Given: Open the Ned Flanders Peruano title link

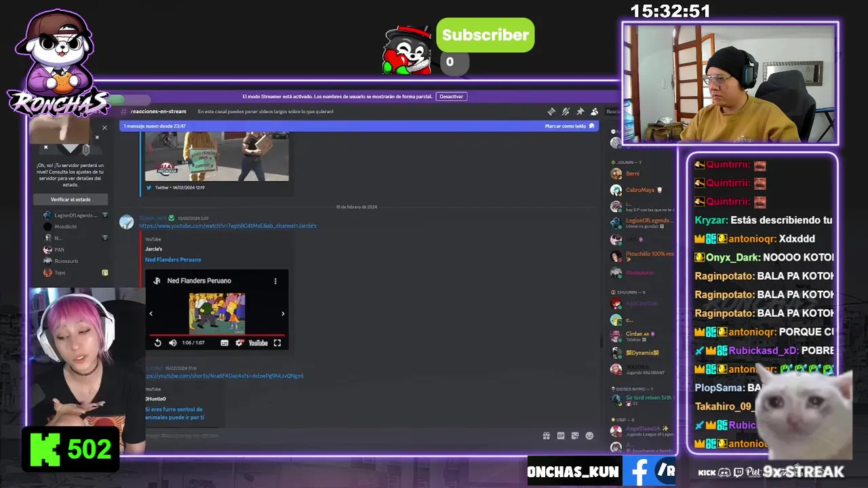Looking at the screenshot, I should coord(173,260).
